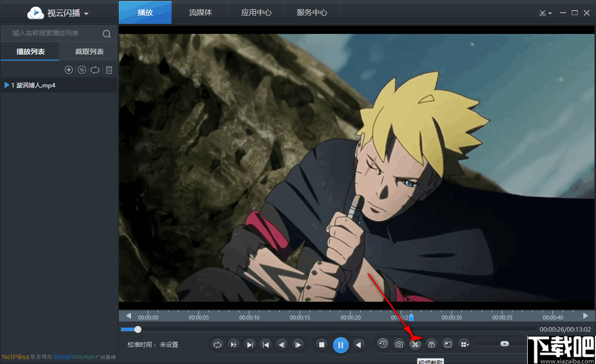Maximize the player window
Screen dimensions: 596x364
click(x=575, y=13)
